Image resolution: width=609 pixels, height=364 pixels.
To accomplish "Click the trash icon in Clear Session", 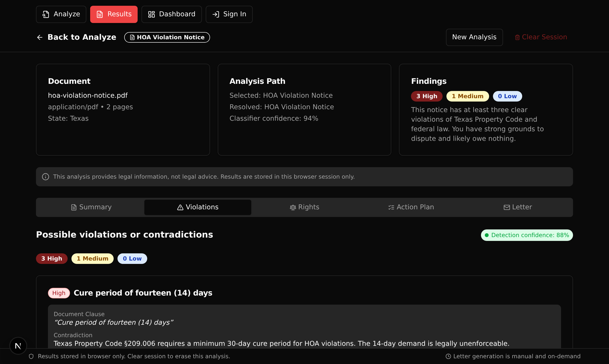I will pyautogui.click(x=517, y=37).
